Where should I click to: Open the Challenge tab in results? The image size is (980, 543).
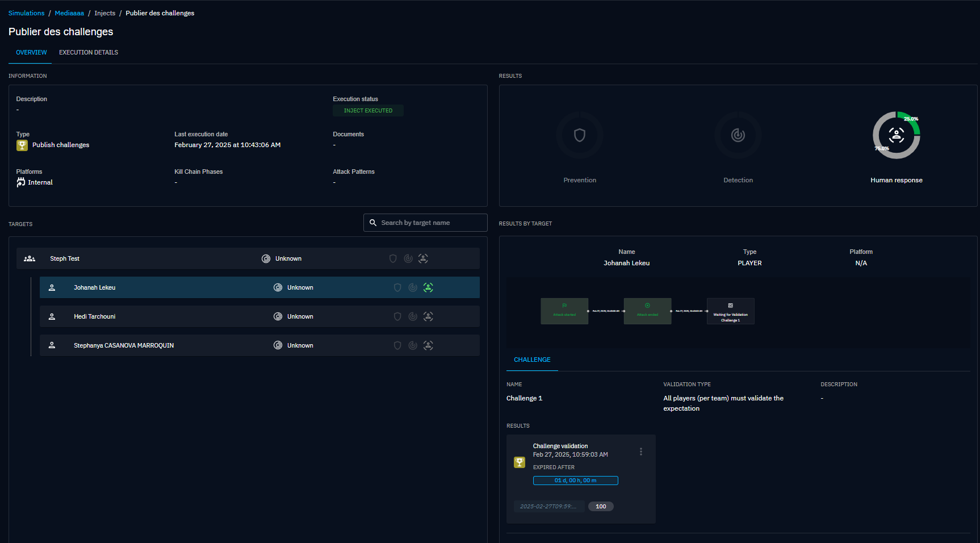532,360
